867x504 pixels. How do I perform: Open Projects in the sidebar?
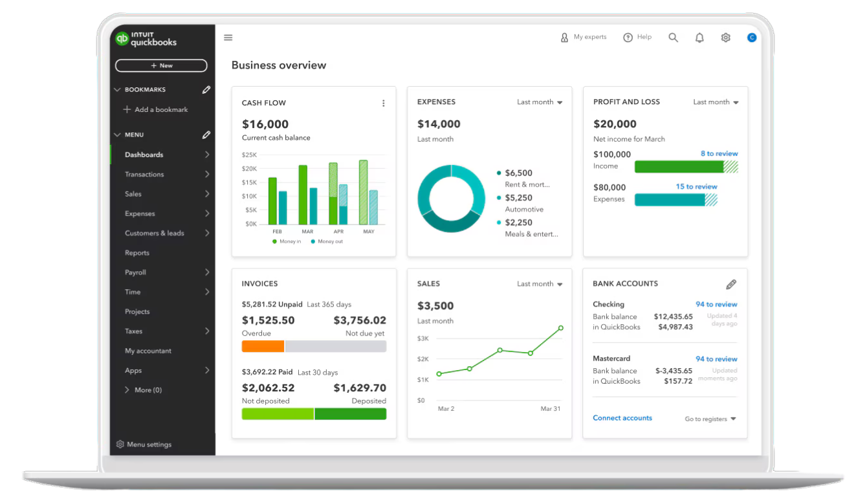tap(137, 312)
